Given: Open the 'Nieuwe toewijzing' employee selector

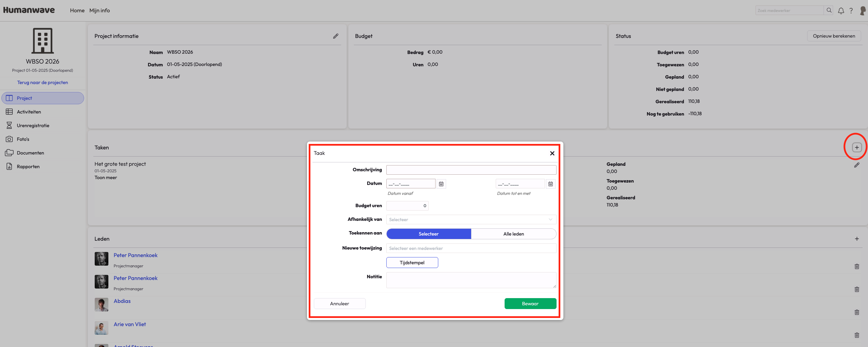Looking at the screenshot, I should 471,248.
